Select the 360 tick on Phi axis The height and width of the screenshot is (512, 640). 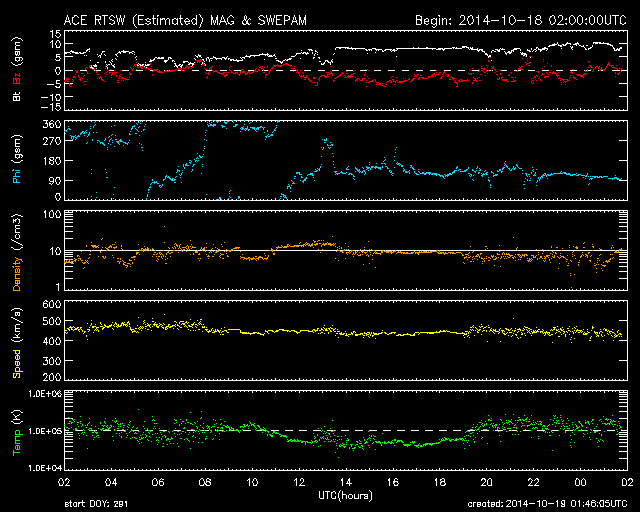tap(52, 124)
